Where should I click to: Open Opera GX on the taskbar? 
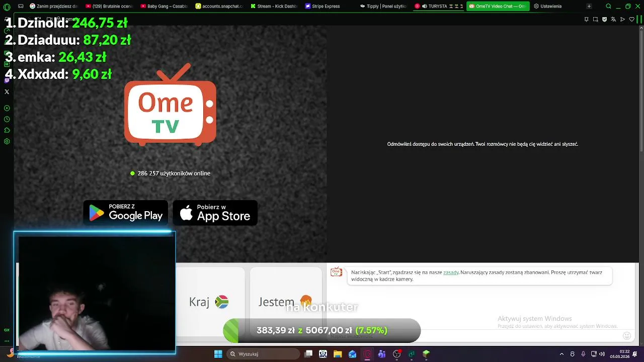click(367, 354)
